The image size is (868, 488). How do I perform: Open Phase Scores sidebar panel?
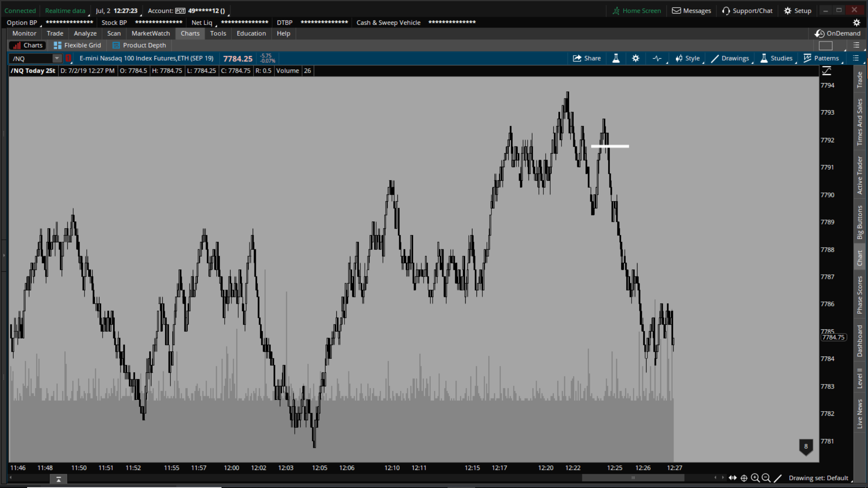pos(859,295)
